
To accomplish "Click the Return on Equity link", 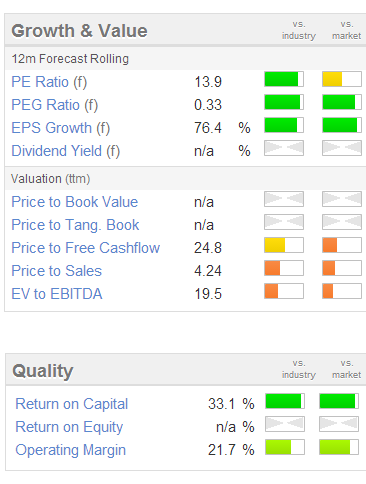I will [x=69, y=427].
